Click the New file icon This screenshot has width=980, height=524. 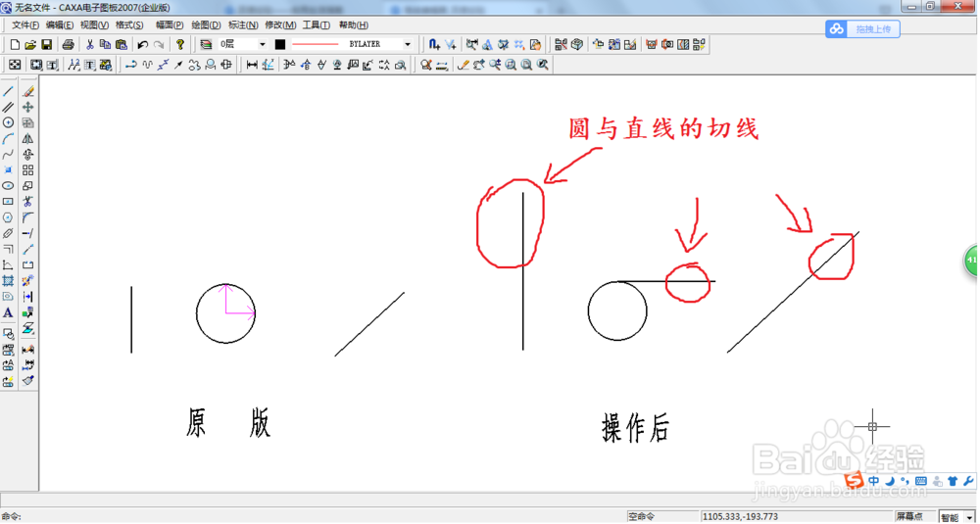[16, 44]
